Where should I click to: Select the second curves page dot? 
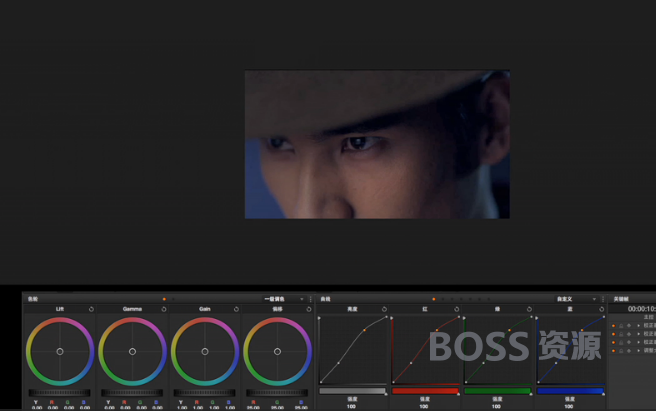click(443, 299)
